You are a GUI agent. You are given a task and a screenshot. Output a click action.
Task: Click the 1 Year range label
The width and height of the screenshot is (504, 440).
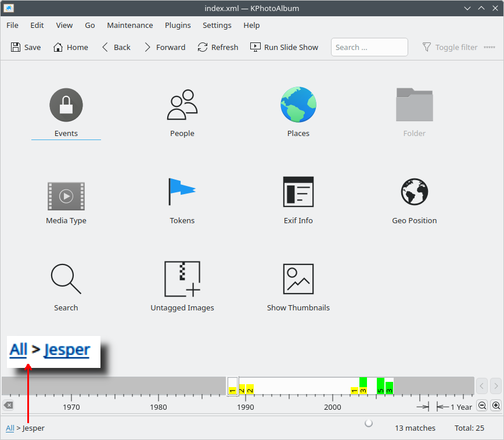click(461, 407)
